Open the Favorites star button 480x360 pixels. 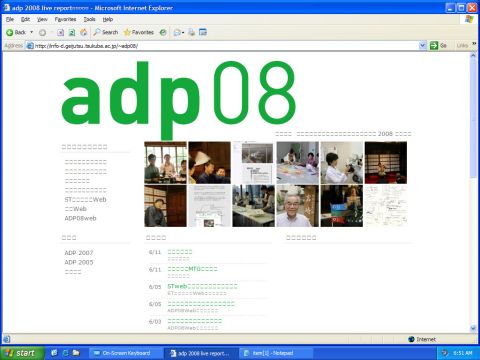[x=138, y=32]
